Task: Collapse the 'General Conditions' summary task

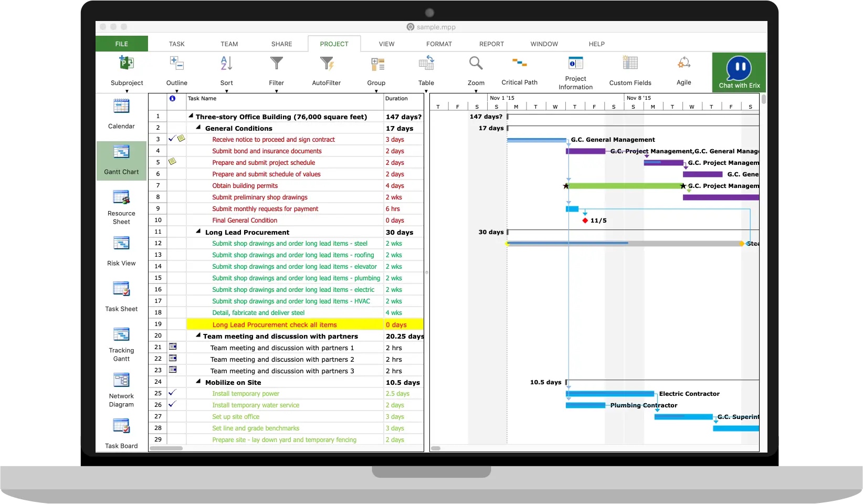Action: pyautogui.click(x=198, y=128)
